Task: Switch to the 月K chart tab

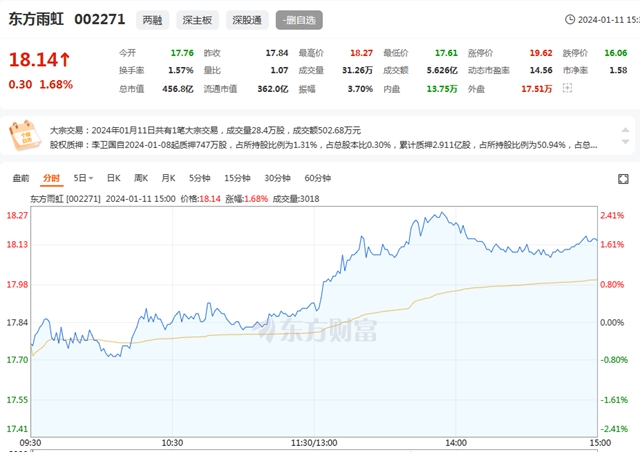Action: pyautogui.click(x=168, y=178)
